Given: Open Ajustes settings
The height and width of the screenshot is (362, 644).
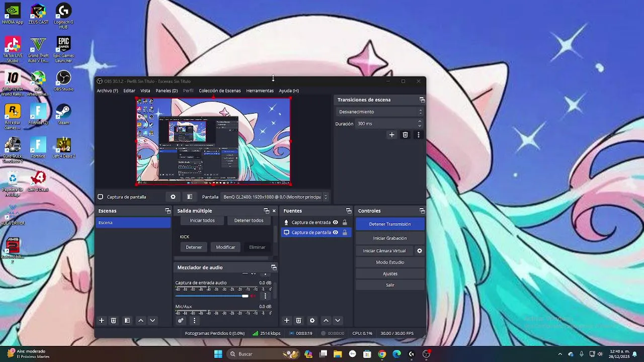Looking at the screenshot, I should pyautogui.click(x=390, y=274).
